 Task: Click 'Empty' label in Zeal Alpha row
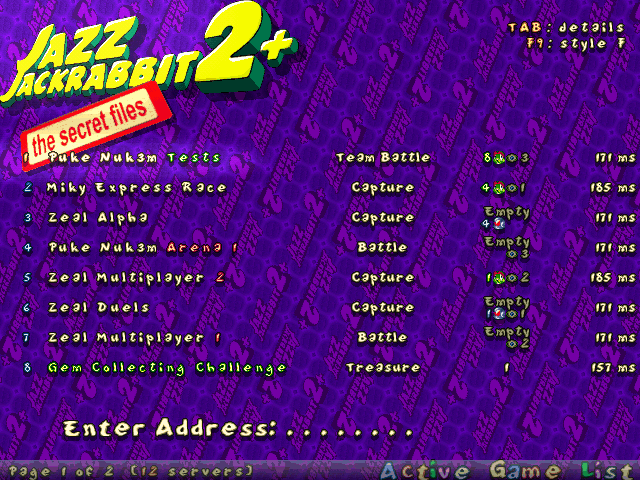[507, 213]
